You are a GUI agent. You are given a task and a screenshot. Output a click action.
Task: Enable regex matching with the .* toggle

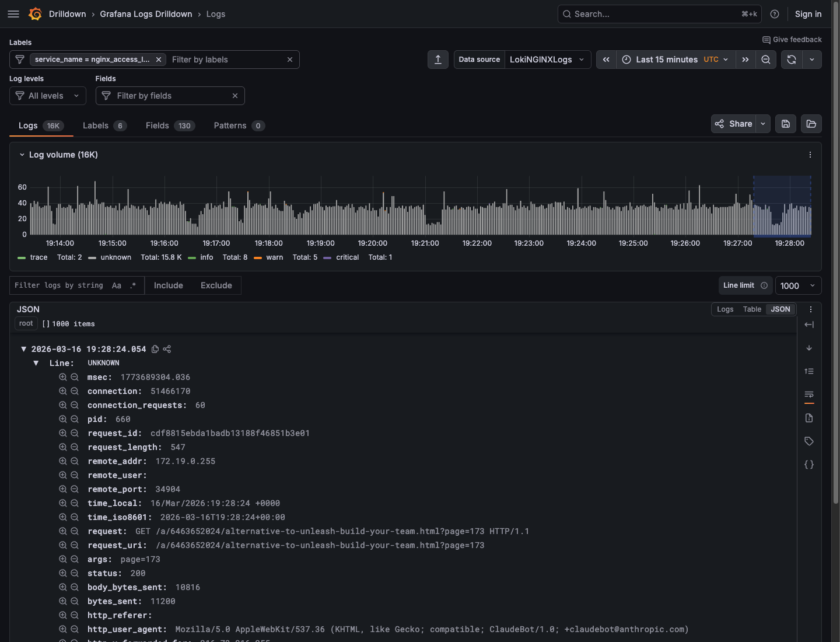pyautogui.click(x=132, y=285)
